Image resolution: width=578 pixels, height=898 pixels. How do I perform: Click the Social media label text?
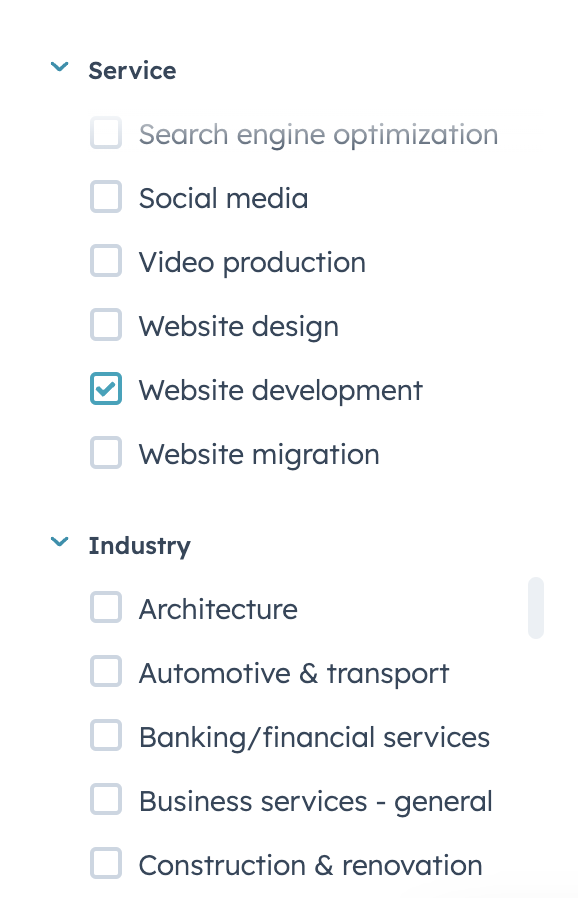[223, 198]
